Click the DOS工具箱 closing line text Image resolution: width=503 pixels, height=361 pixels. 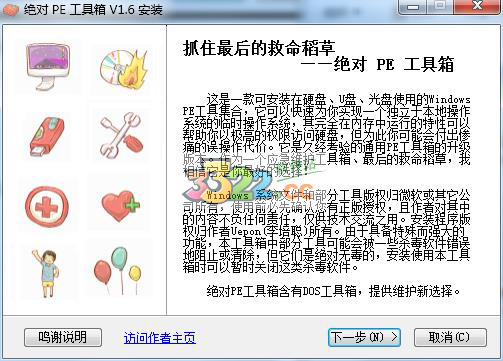pos(333,291)
